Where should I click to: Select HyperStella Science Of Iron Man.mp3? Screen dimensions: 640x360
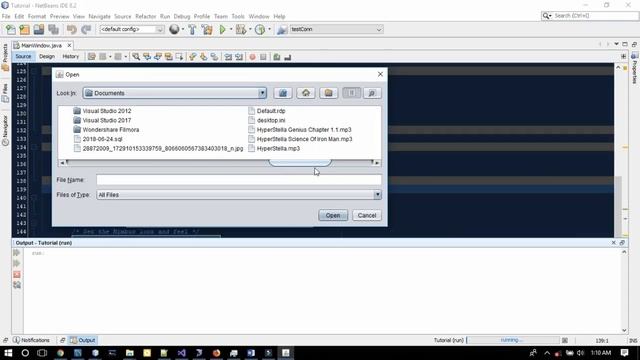300,139
